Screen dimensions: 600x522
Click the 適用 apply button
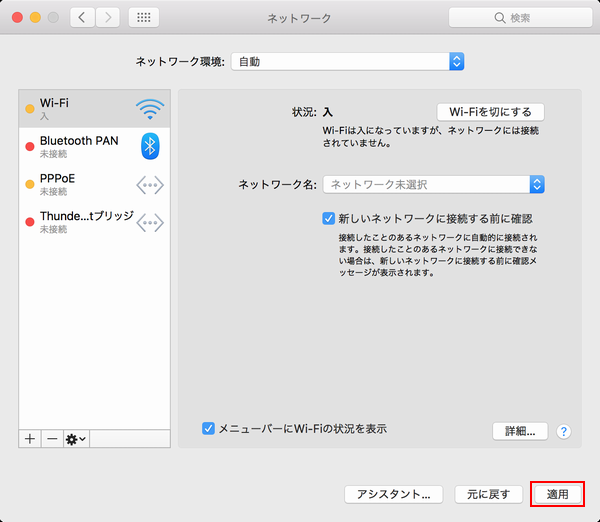tap(557, 494)
